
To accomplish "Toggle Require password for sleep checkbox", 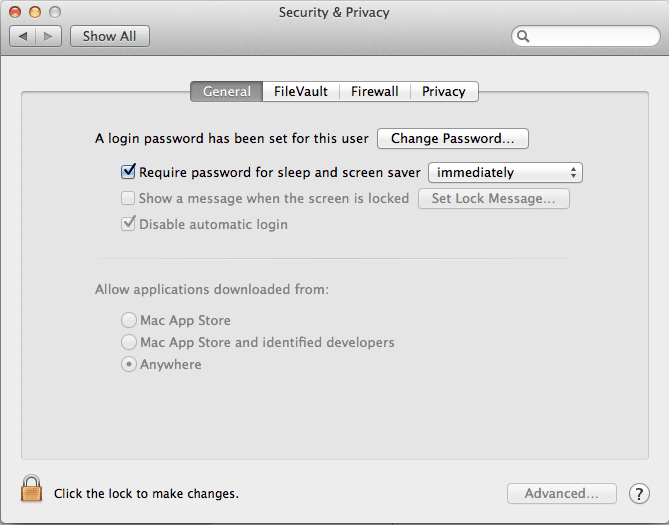I will point(128,172).
